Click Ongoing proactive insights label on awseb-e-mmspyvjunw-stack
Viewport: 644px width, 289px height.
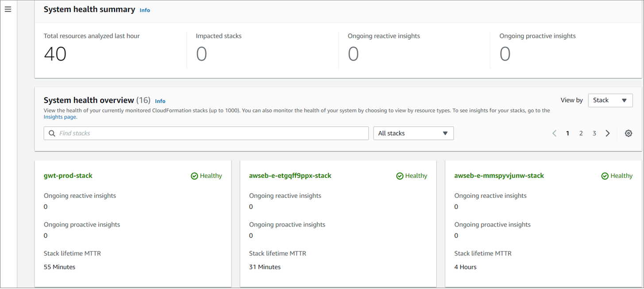493,225
